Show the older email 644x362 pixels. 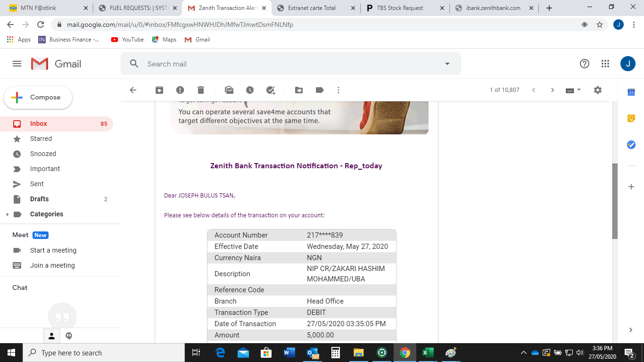pos(553,90)
